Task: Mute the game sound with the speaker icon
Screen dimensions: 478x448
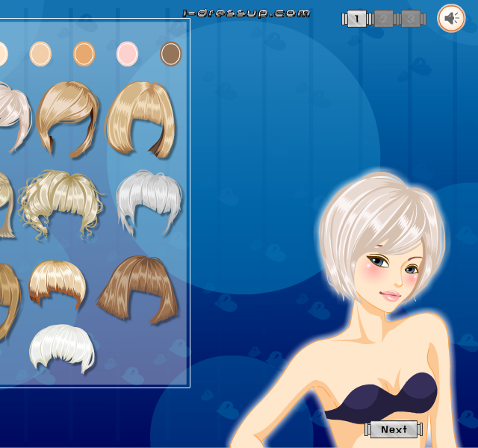Action: 451,18
